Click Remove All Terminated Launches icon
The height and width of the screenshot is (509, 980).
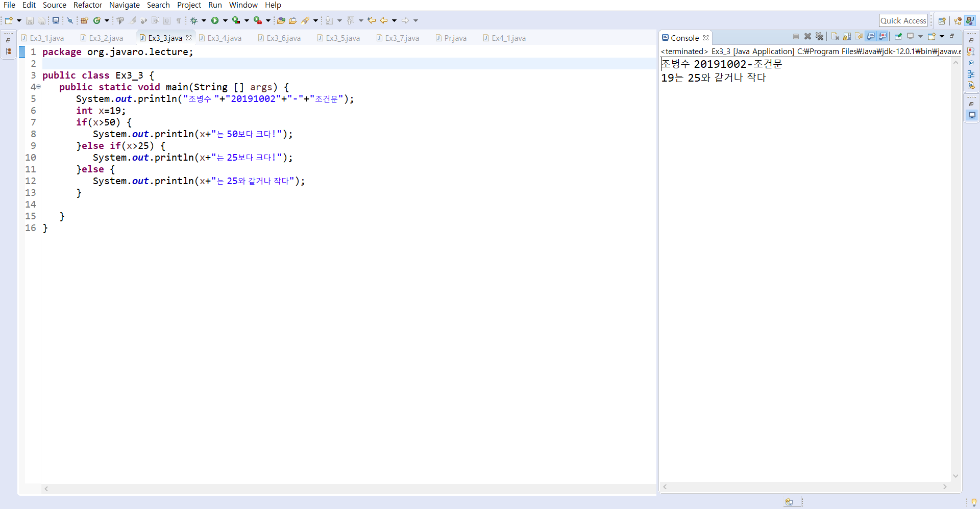[819, 36]
